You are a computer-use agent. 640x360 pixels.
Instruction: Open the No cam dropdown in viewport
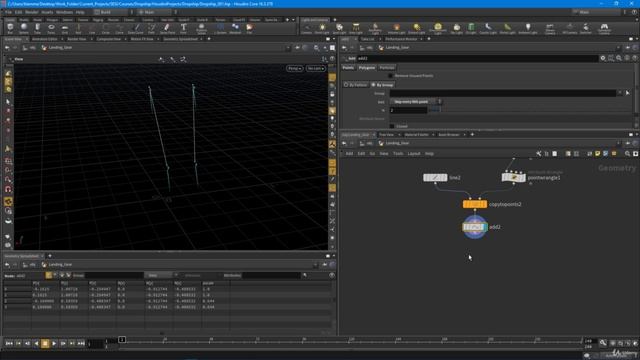tap(316, 68)
